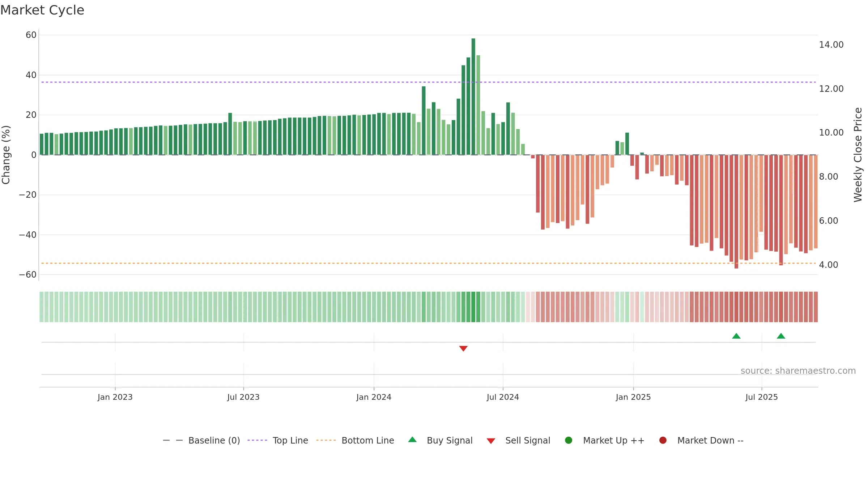
Task: Click the second green buy signal triangle after Jul 2025
Action: pyautogui.click(x=781, y=336)
